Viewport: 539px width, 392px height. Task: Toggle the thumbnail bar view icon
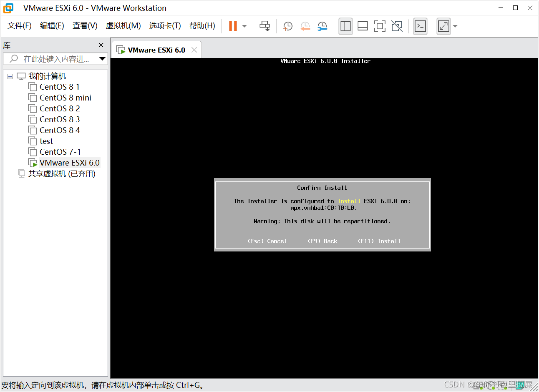pyautogui.click(x=363, y=26)
